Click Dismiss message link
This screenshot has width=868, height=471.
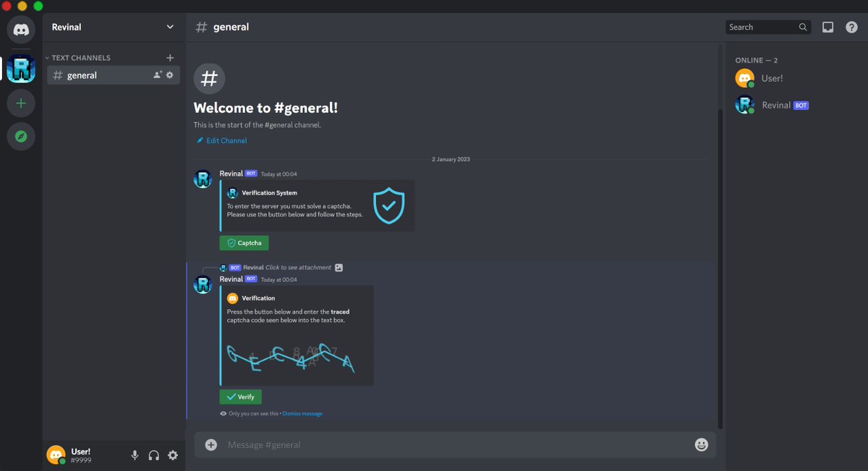302,414
